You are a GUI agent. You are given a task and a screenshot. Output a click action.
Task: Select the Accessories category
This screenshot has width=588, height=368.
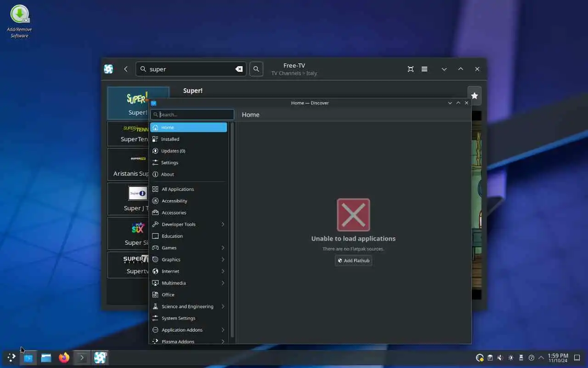[188, 213]
